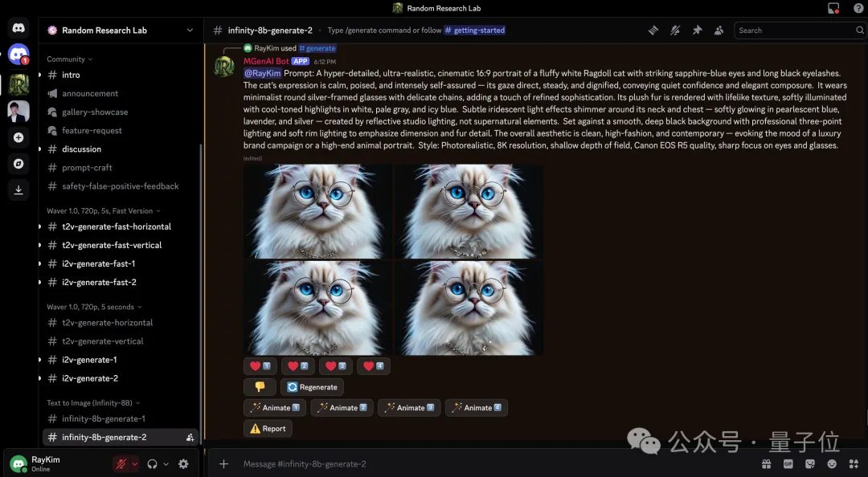Open the gift subscription menu
868x477 pixels.
[766, 464]
